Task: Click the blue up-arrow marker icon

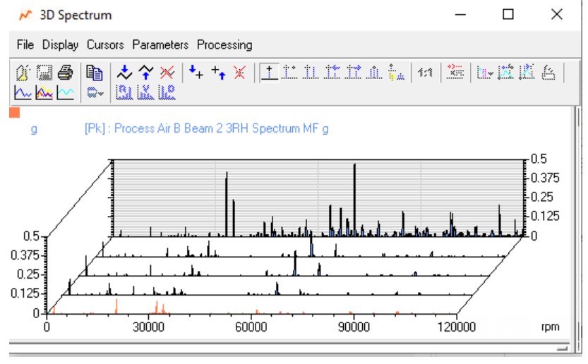Action: [x=145, y=72]
